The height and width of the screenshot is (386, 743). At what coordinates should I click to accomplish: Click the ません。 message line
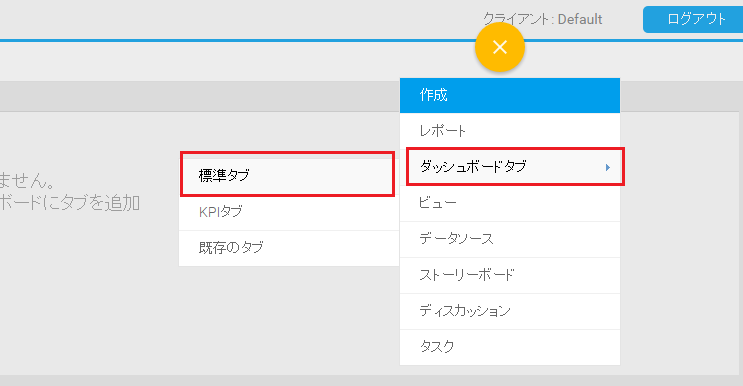pos(28,180)
